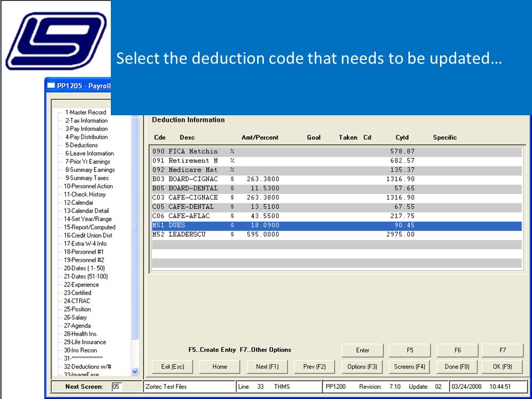Open 27-Agenda screen

pos(78,325)
